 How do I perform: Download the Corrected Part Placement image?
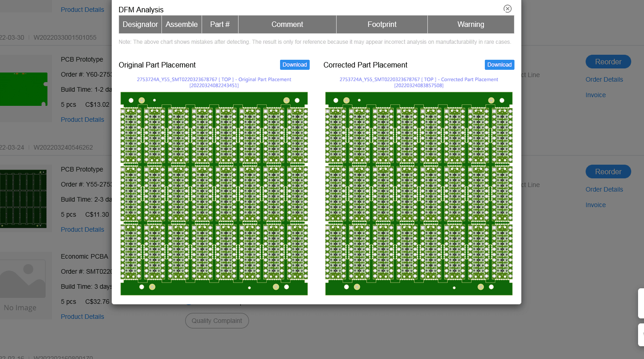(499, 65)
